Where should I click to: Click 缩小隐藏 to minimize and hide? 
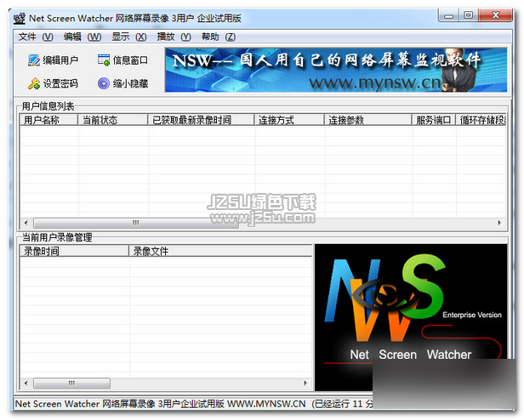122,83
